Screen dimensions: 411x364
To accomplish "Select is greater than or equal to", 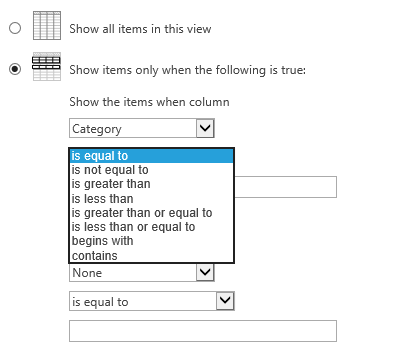I will click(151, 213).
